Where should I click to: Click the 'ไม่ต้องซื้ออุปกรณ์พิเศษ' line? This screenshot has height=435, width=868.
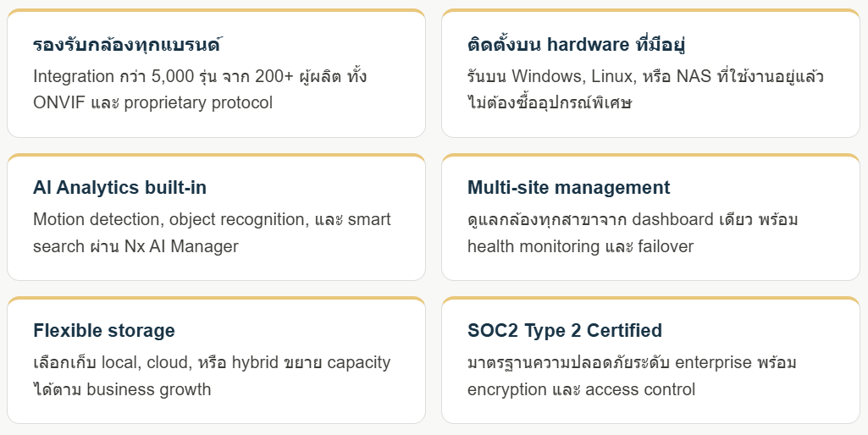(549, 103)
